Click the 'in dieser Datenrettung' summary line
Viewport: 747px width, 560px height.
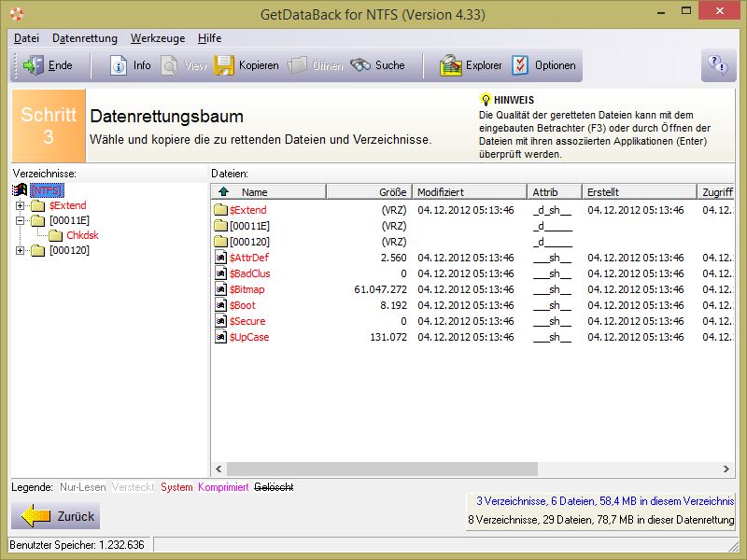tap(600, 520)
